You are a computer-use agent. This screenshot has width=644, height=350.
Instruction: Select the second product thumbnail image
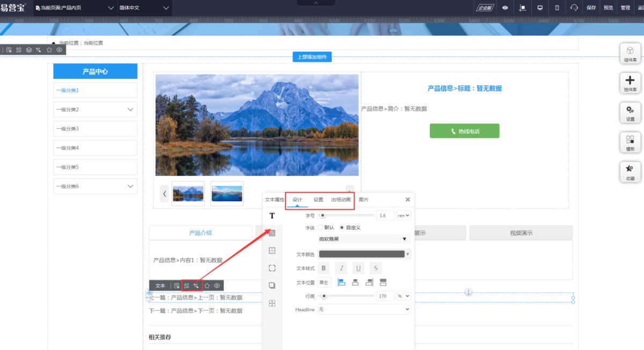(x=226, y=193)
